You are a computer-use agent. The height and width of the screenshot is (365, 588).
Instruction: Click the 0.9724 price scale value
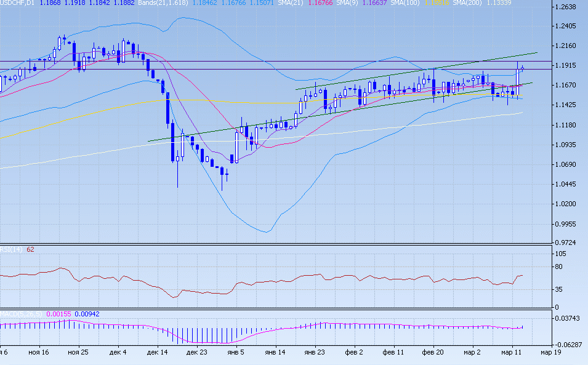[x=565, y=244]
